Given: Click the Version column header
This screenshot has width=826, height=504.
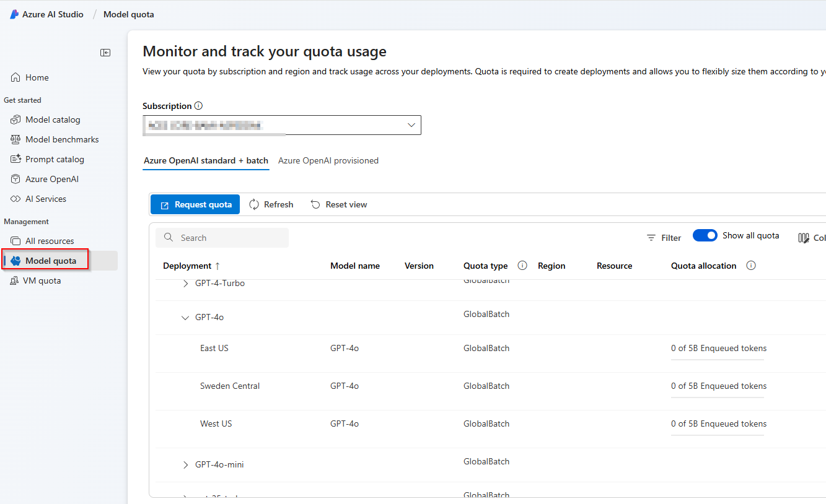Looking at the screenshot, I should 419,266.
